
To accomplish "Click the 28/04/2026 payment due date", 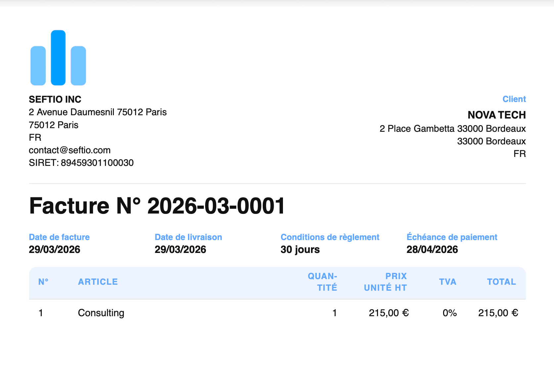I will tap(432, 250).
